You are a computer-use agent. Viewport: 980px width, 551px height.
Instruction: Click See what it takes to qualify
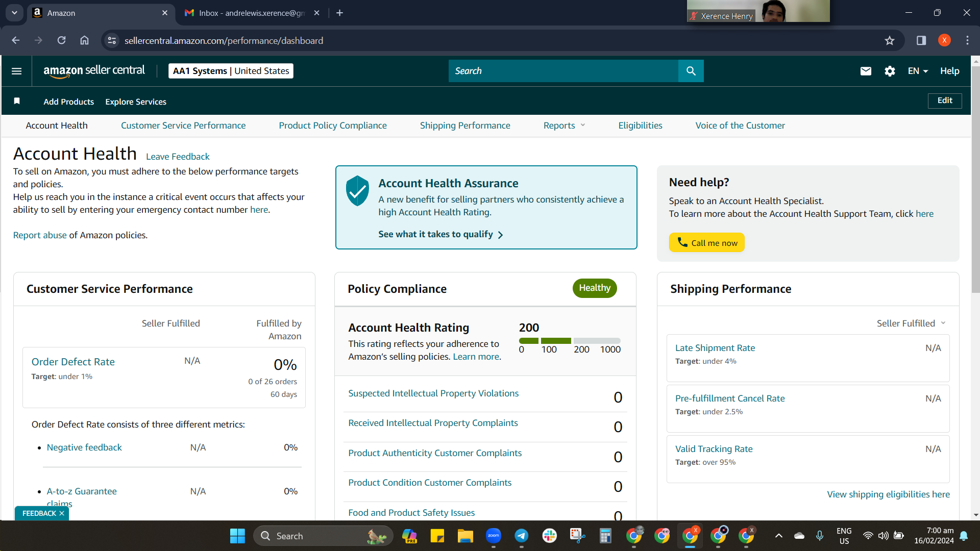coord(441,234)
